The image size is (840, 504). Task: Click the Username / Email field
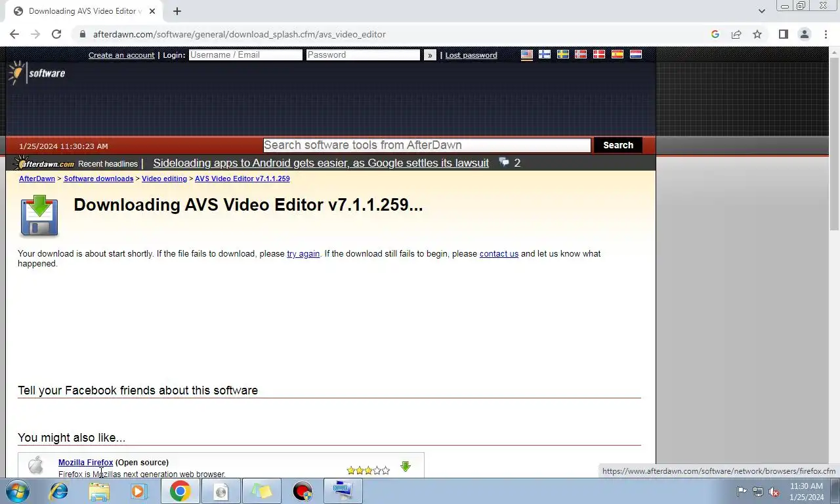coord(245,55)
